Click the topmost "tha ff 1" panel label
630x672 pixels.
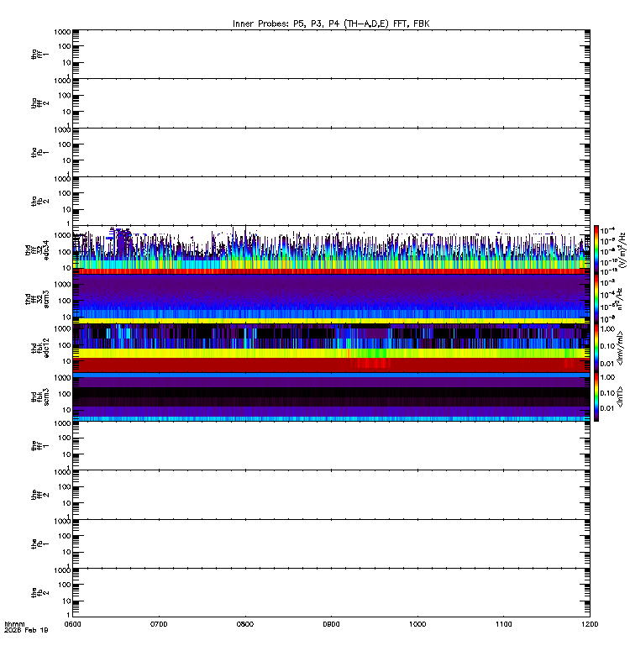39,54
